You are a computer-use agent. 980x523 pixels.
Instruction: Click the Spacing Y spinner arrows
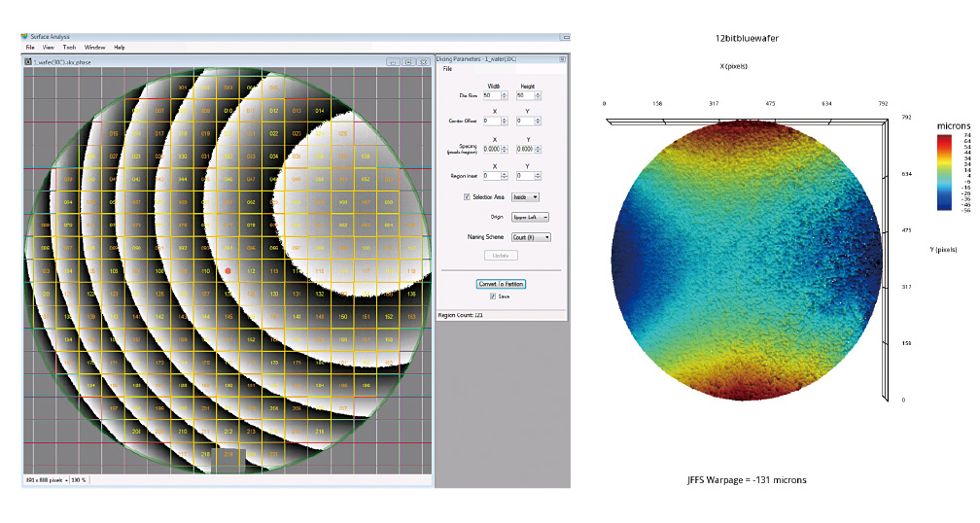click(538, 150)
